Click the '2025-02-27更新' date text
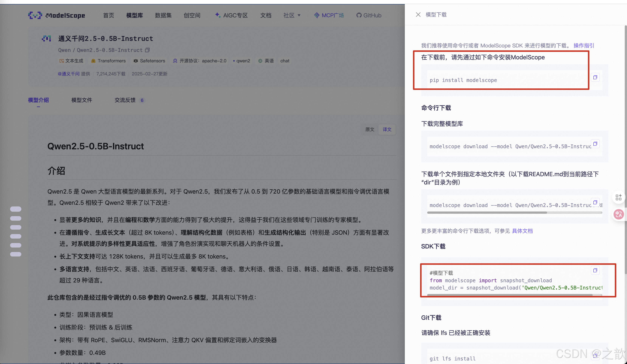This screenshot has height=364, width=627. (x=150, y=74)
